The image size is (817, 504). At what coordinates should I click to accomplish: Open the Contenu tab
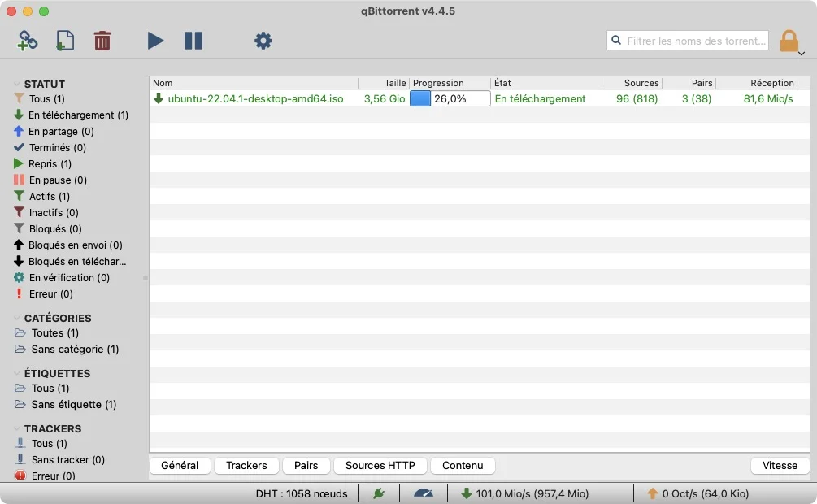point(463,466)
